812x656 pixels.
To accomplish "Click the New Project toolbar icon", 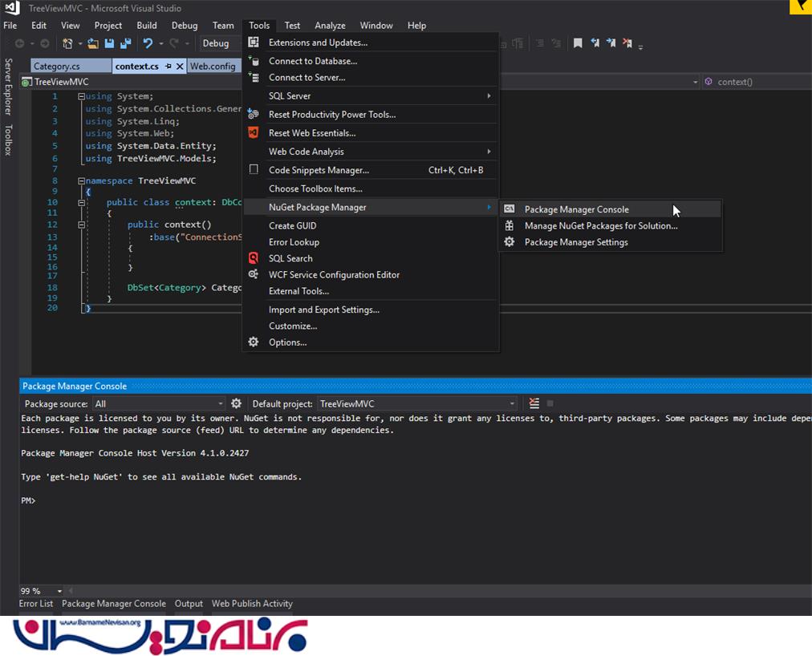I will pos(67,43).
